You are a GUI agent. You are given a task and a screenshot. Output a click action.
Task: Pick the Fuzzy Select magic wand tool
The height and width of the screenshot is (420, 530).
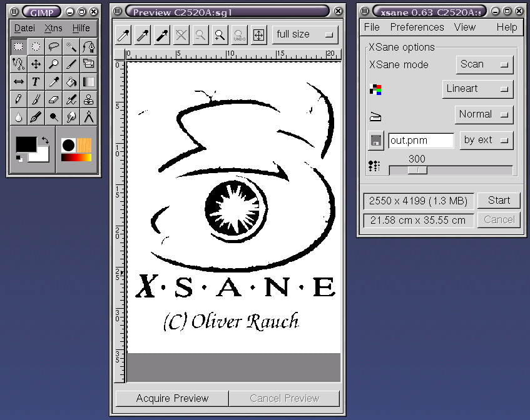tap(71, 47)
